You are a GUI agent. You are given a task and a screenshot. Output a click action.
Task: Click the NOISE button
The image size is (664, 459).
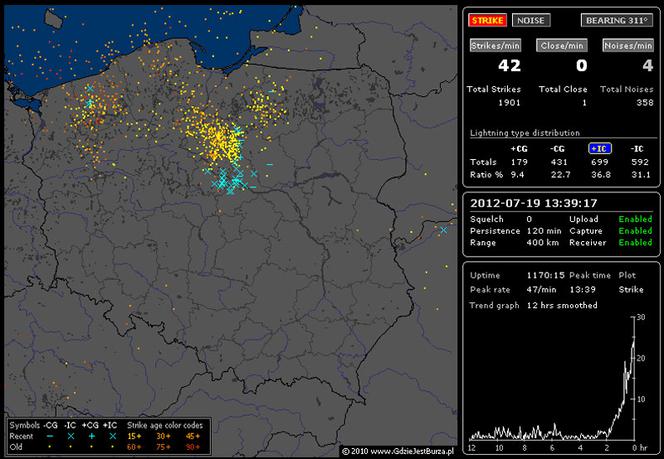(531, 20)
